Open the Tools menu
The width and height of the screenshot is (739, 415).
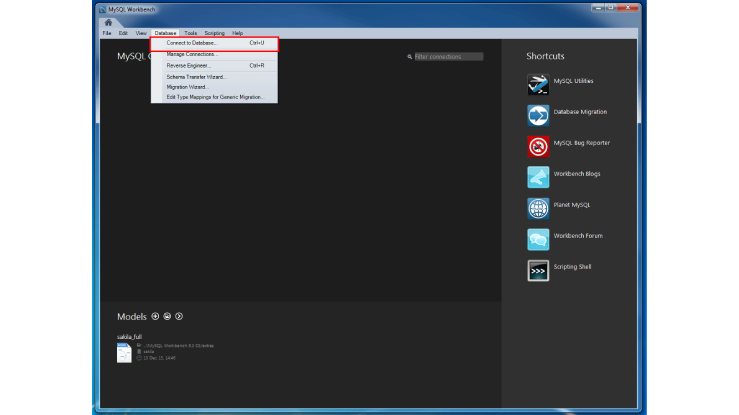coord(190,33)
